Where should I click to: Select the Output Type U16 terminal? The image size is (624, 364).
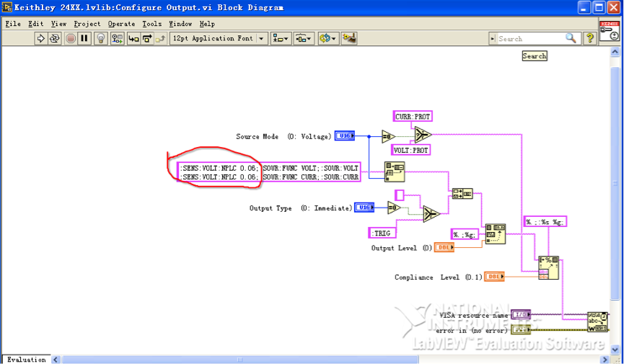click(364, 208)
